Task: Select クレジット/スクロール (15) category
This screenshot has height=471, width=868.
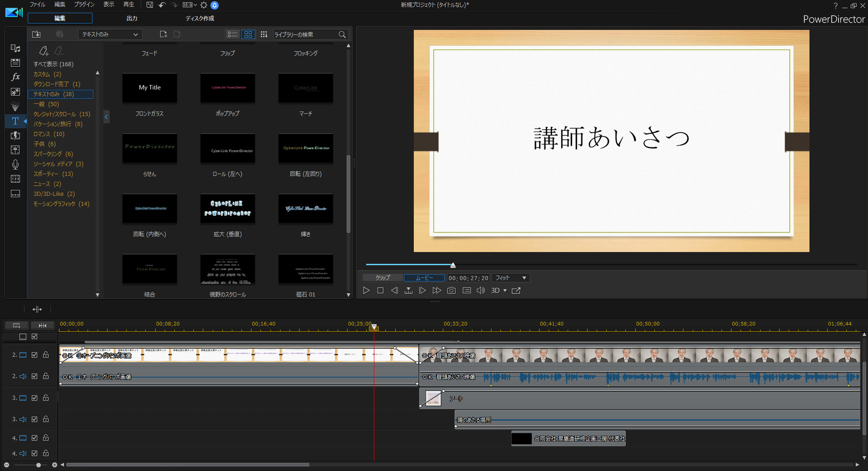Action: tap(62, 114)
